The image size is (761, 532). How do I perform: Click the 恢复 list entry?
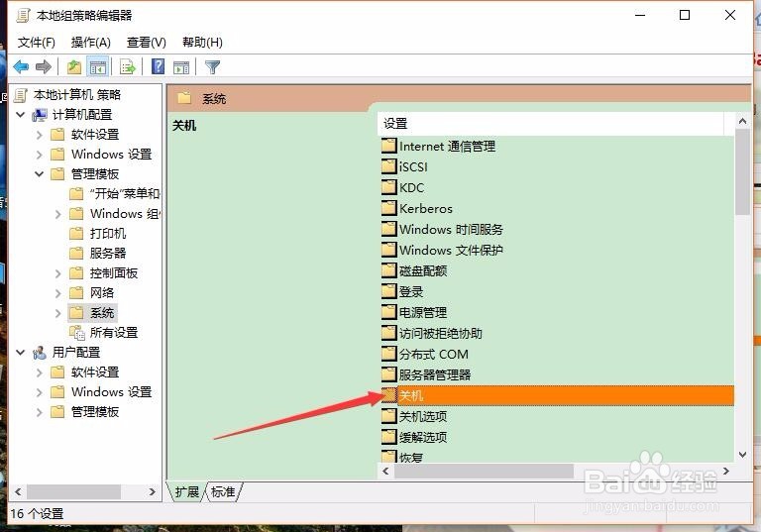tap(410, 458)
